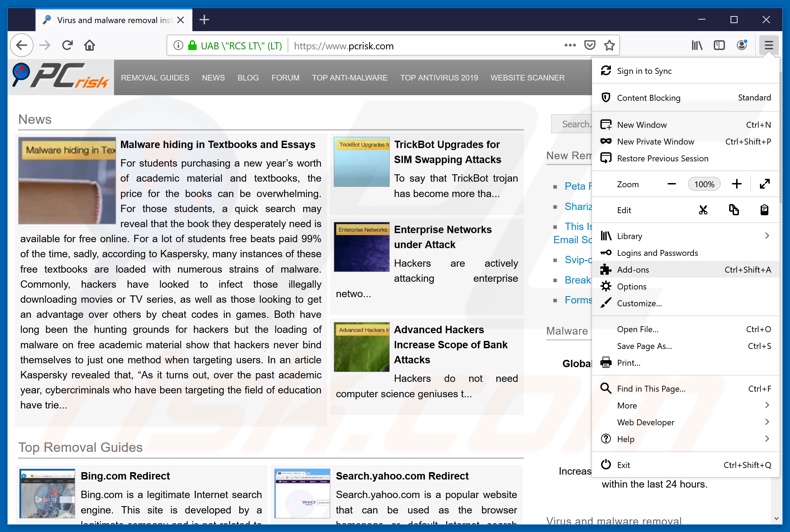Open Search.yahoo.com Redirect guide
Image resolution: width=790 pixels, height=532 pixels.
tap(402, 476)
